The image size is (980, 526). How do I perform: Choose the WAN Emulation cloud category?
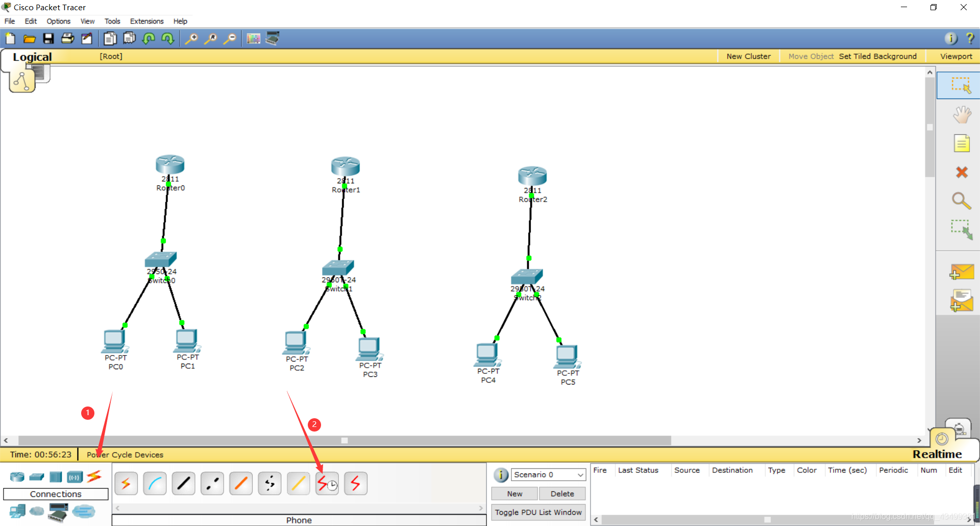click(x=37, y=511)
